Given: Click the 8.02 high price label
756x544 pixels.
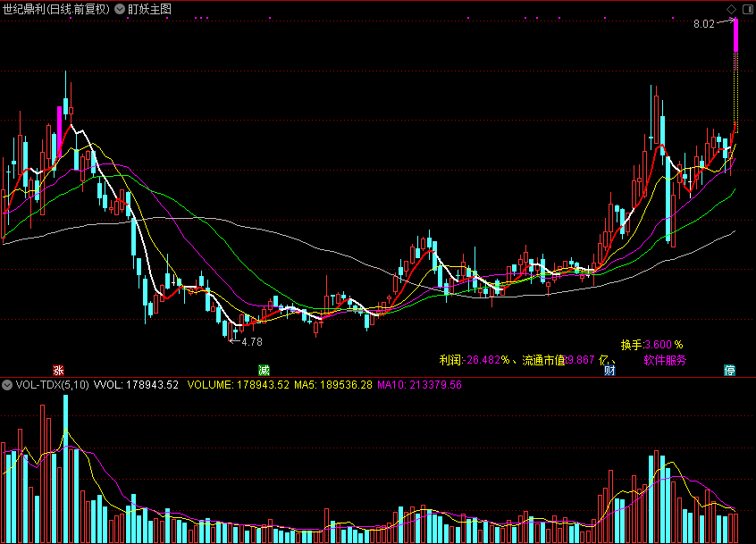Looking at the screenshot, I should tap(703, 24).
